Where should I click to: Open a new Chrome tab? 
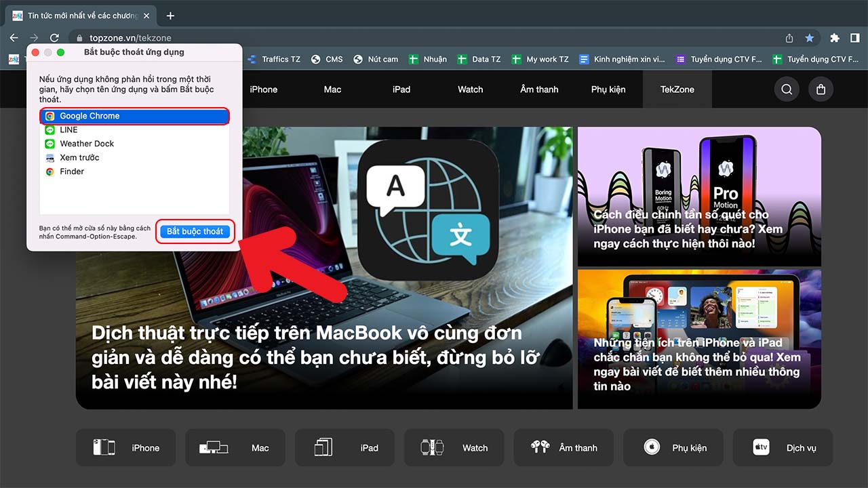(170, 16)
